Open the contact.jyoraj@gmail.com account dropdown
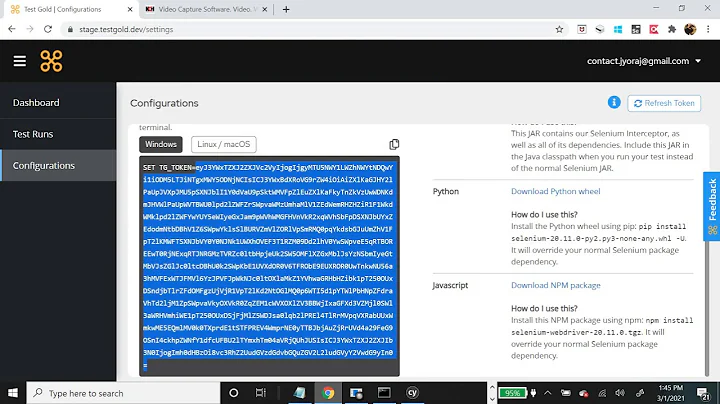This screenshot has height=404, width=720. [x=644, y=61]
